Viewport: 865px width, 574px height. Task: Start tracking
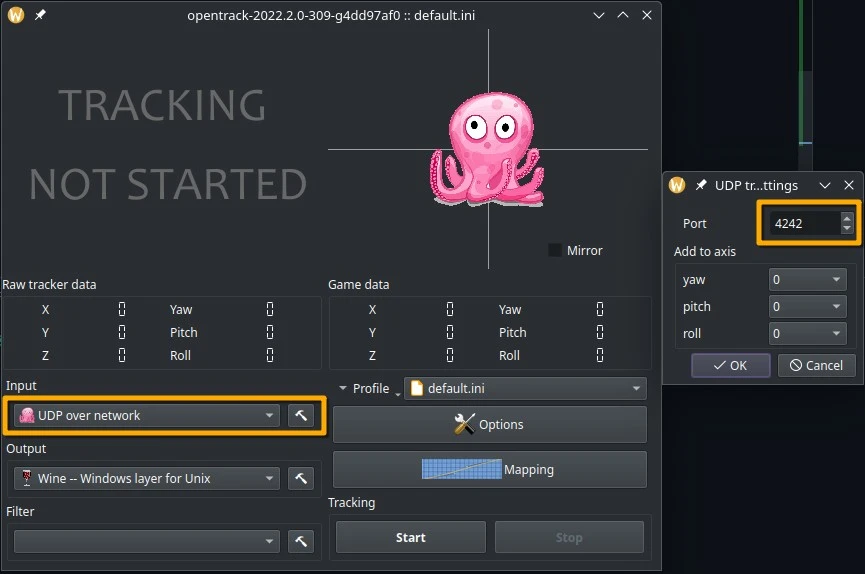410,537
